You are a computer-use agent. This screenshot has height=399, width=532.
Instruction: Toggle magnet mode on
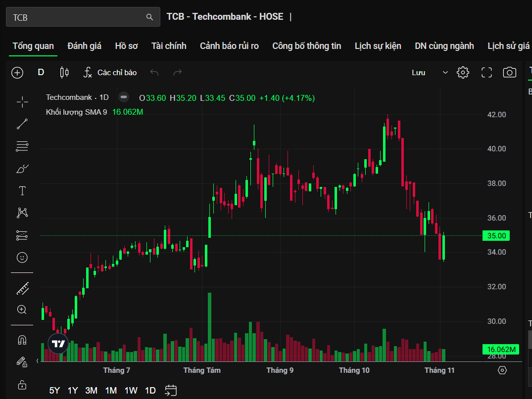pyautogui.click(x=22, y=340)
